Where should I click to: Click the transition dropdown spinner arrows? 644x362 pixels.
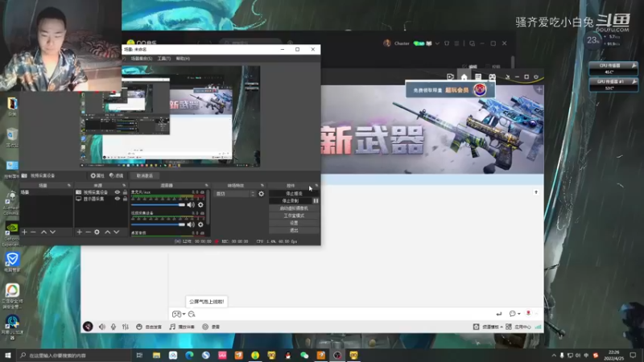pyautogui.click(x=253, y=194)
